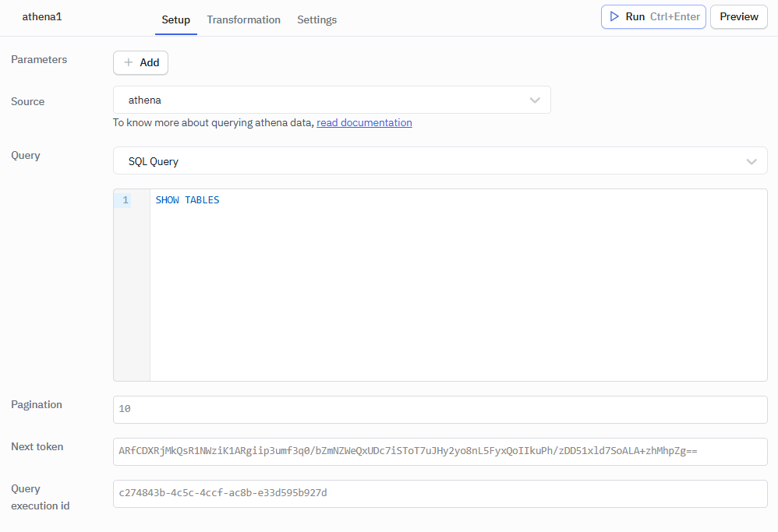Expand the Source dropdown chevron

(x=535, y=100)
